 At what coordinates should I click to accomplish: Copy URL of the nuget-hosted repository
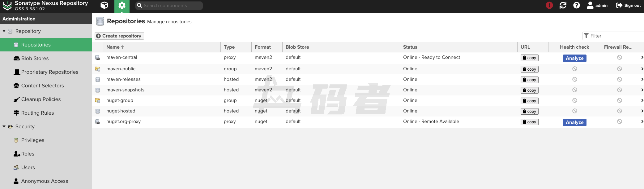click(x=529, y=112)
